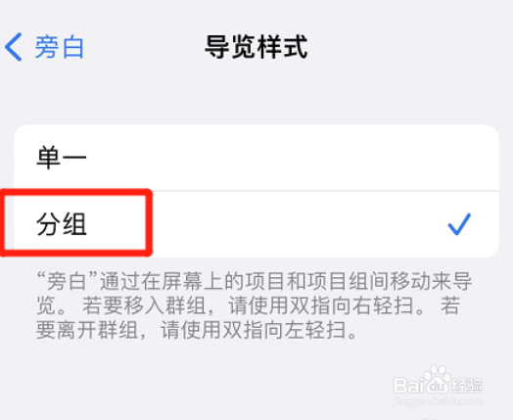Click the 白 character in the back label
Screen dimensions: 513x420
point(73,47)
